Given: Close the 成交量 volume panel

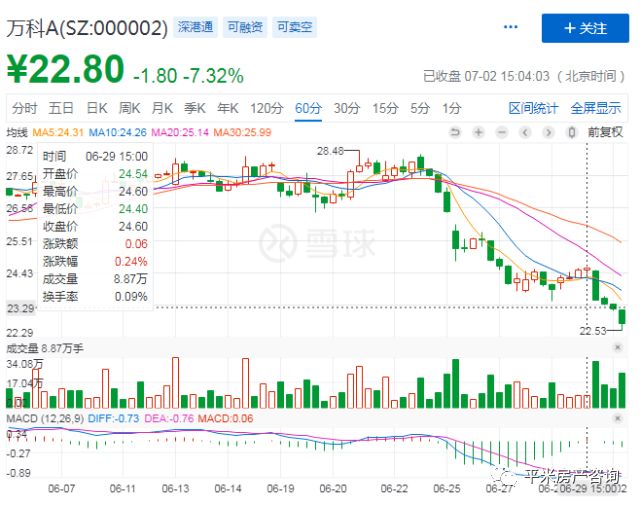Looking at the screenshot, I should click(x=618, y=347).
